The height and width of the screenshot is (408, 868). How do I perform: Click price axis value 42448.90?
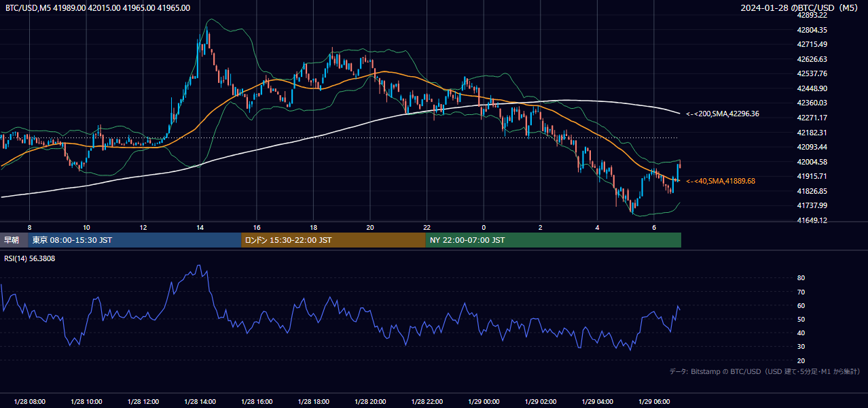pyautogui.click(x=813, y=88)
